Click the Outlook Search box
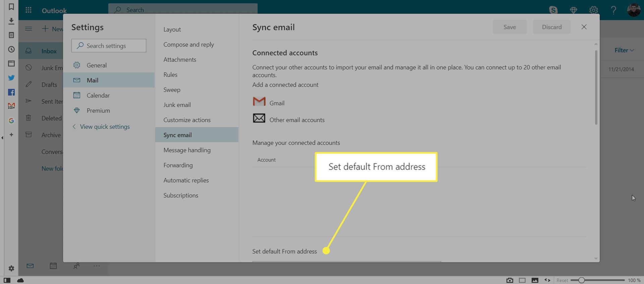 pos(183,10)
